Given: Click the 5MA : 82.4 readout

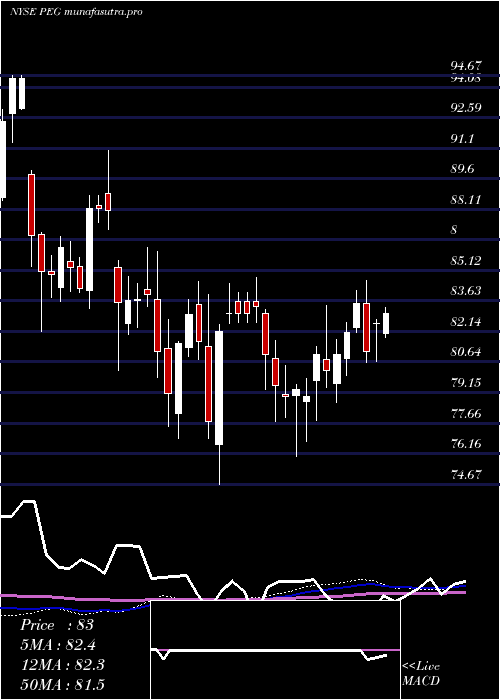Looking at the screenshot, I should tap(58, 645).
